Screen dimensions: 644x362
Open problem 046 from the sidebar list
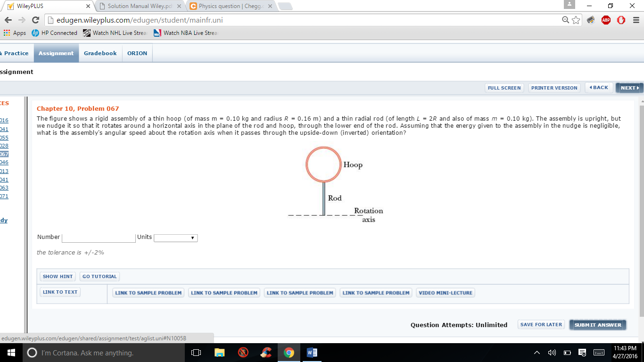(4, 163)
